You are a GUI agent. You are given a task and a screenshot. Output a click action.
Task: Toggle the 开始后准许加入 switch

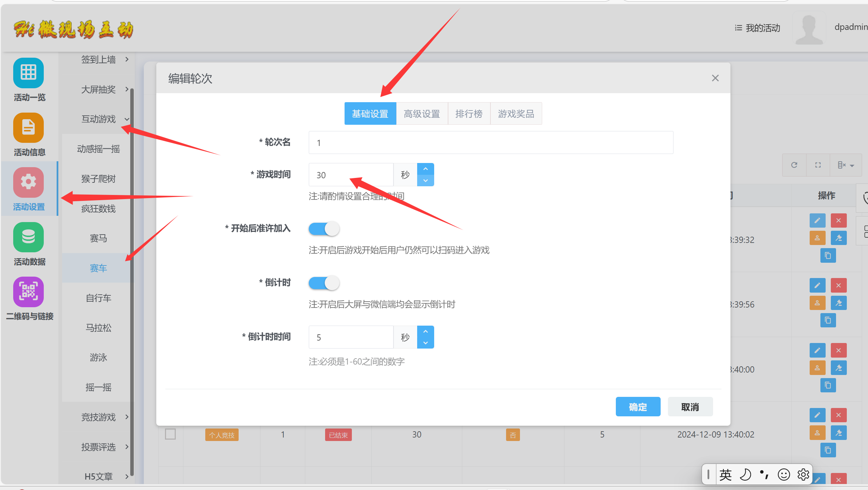324,229
